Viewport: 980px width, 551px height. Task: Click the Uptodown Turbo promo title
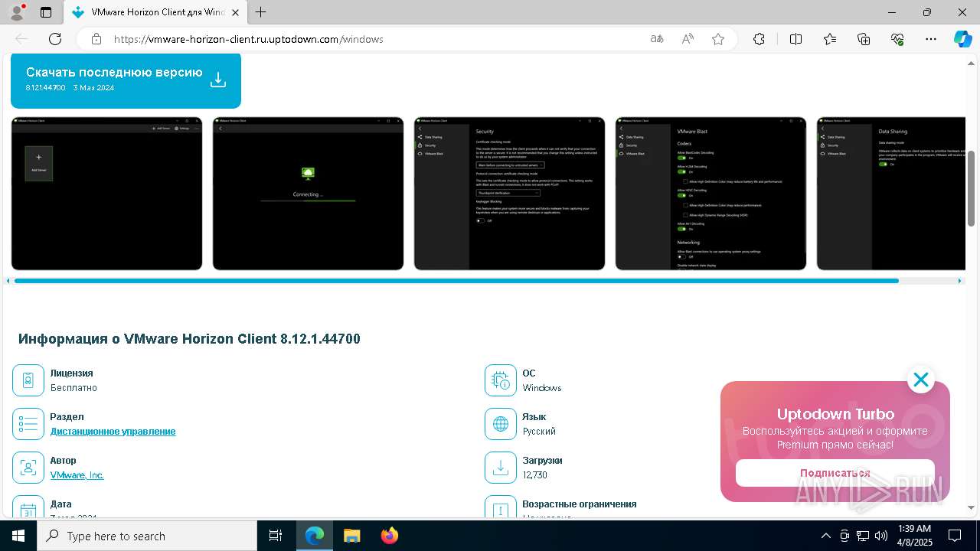tap(835, 414)
